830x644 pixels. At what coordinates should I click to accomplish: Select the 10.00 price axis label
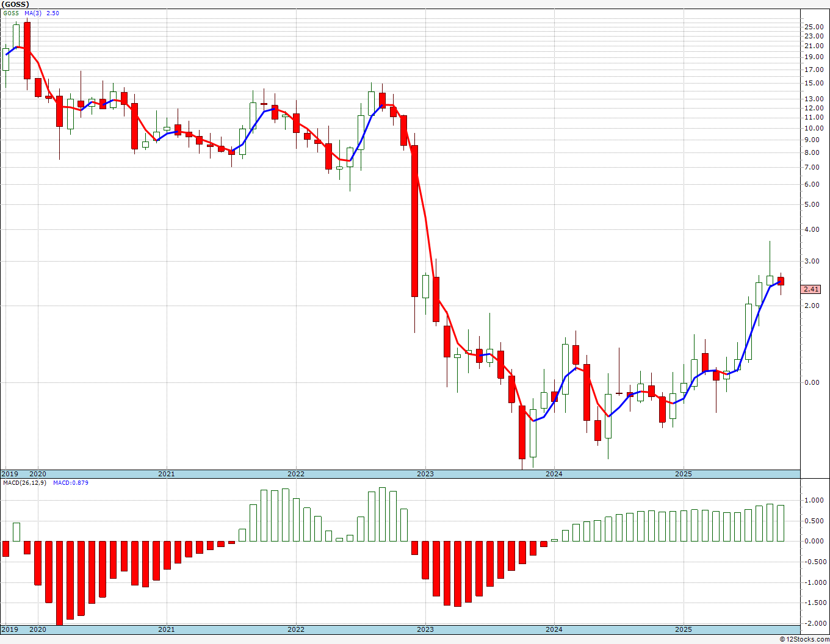814,128
